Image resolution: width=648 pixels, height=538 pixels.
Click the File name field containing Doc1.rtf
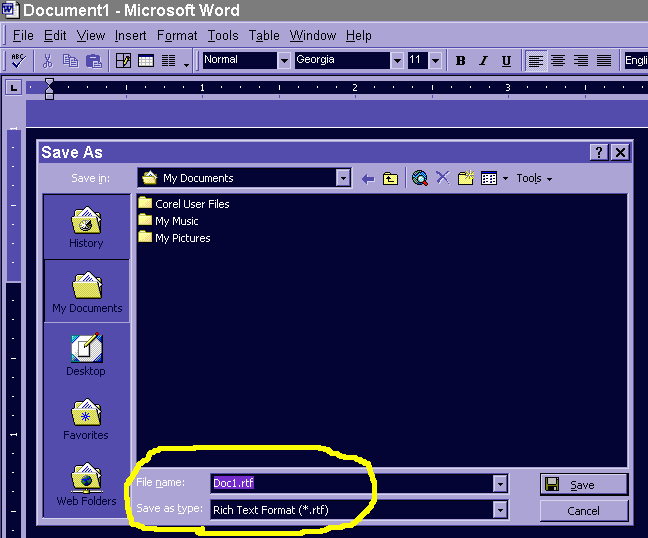[352, 483]
